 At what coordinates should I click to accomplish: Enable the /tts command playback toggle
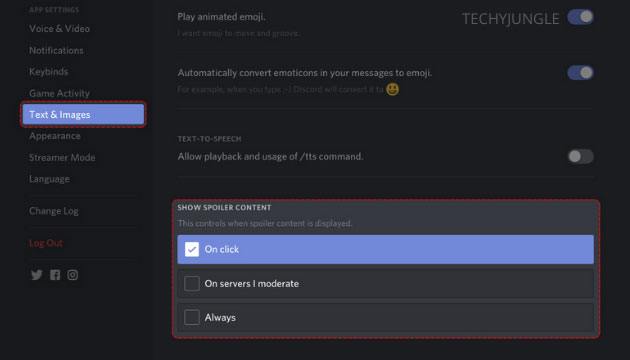(580, 156)
